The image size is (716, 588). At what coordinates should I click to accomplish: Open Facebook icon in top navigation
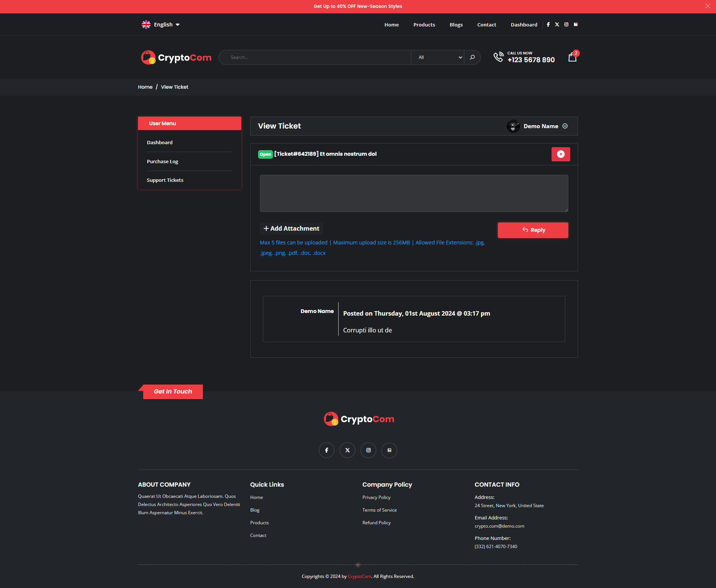(548, 25)
